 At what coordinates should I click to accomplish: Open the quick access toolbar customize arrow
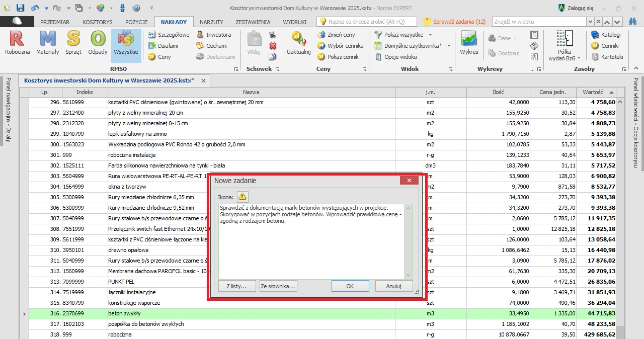click(152, 8)
